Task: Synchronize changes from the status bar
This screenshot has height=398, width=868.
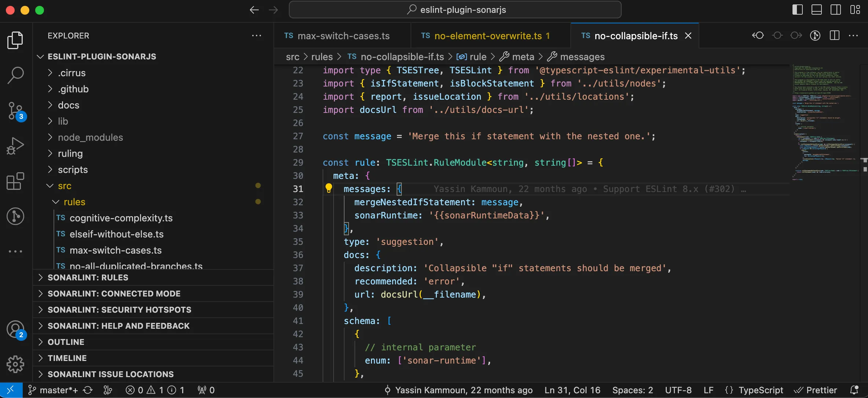Action: (x=88, y=390)
